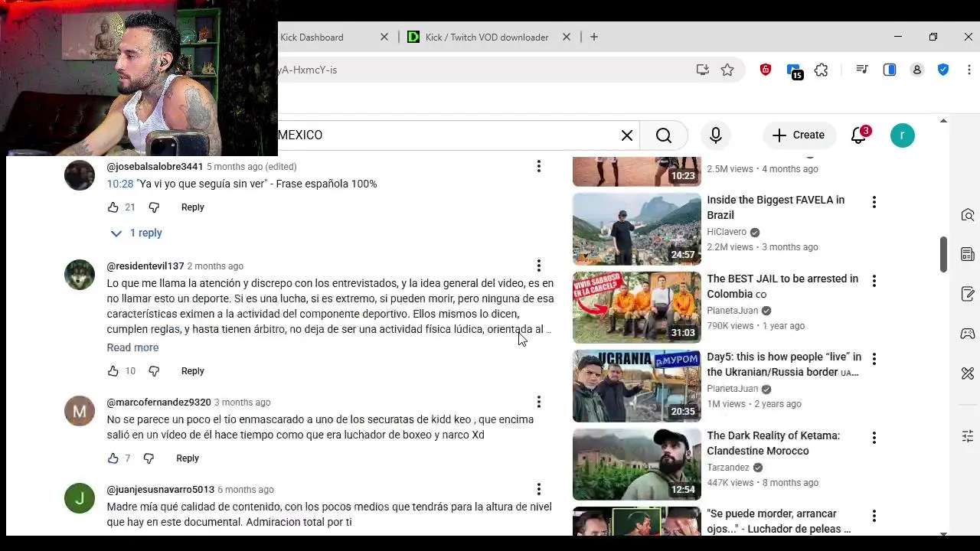The height and width of the screenshot is (551, 980).
Task: Search with voice microphone button
Action: click(x=716, y=135)
